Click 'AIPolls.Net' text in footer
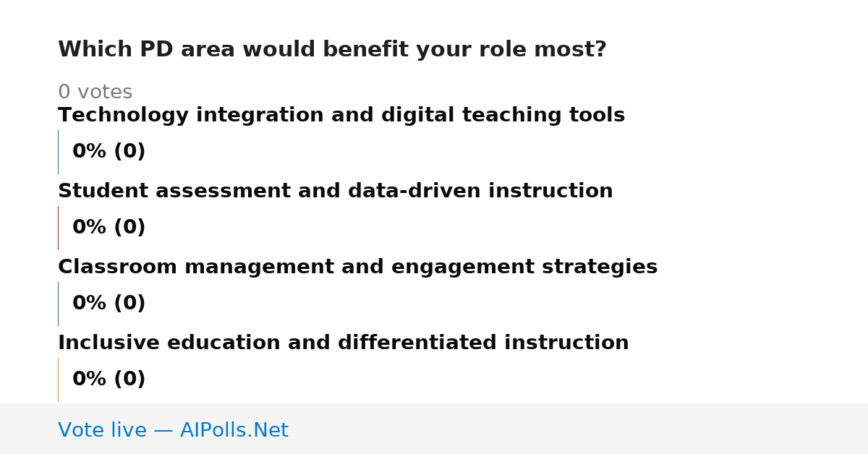868x454 pixels. click(234, 430)
